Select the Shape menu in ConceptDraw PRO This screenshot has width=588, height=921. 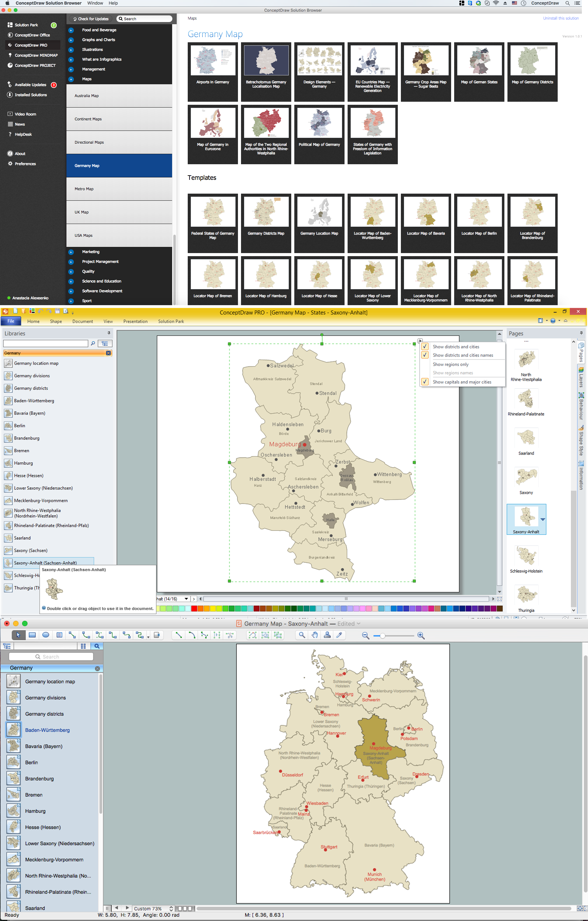[x=55, y=321]
